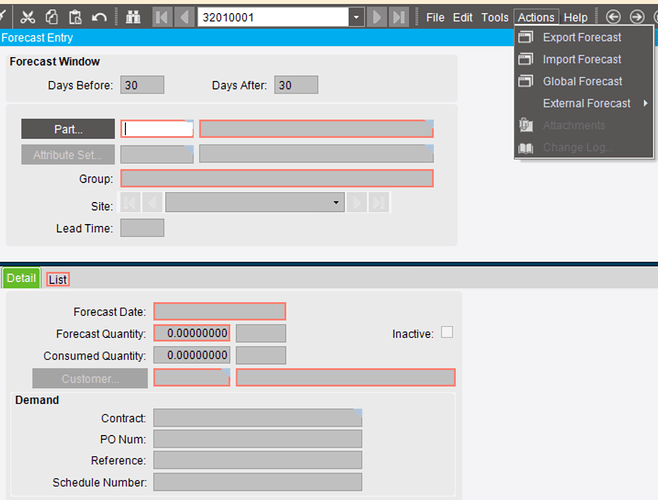Click the Days After field
Image resolution: width=658 pixels, height=500 pixels.
coord(296,85)
